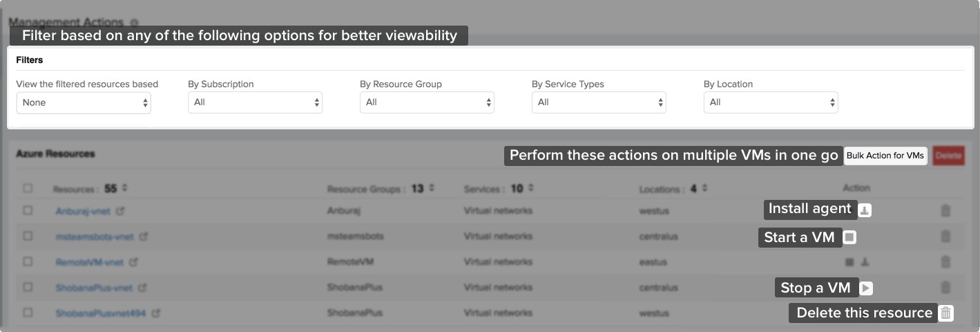Screen dimensions: 980x332
Task: Click trash icon labeled Delete this resource
Action: (946, 313)
